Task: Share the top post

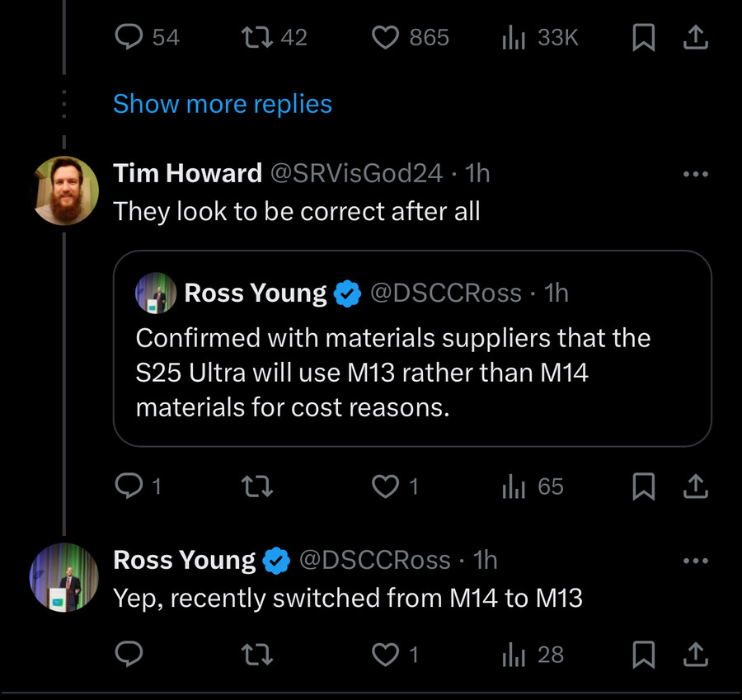Action: 696,37
